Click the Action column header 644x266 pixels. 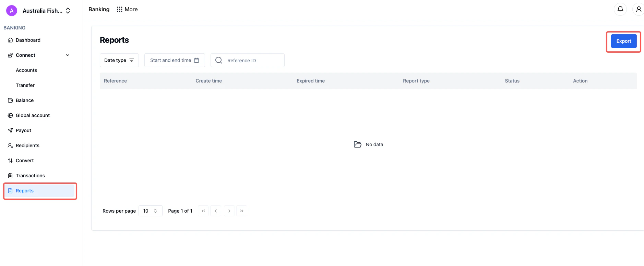click(x=580, y=81)
